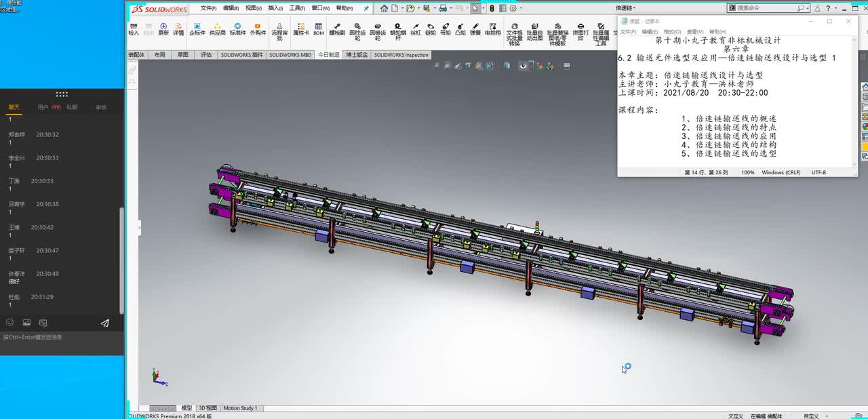Open the emoji picker in chat
This screenshot has width=868, height=419.
pos(9,323)
